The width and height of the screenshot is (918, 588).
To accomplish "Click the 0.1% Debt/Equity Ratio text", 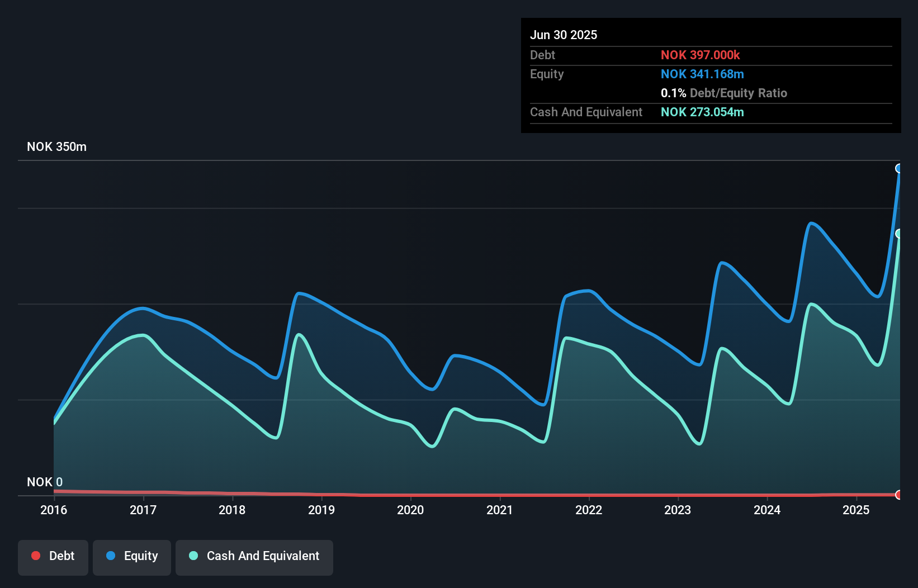I will tap(724, 93).
